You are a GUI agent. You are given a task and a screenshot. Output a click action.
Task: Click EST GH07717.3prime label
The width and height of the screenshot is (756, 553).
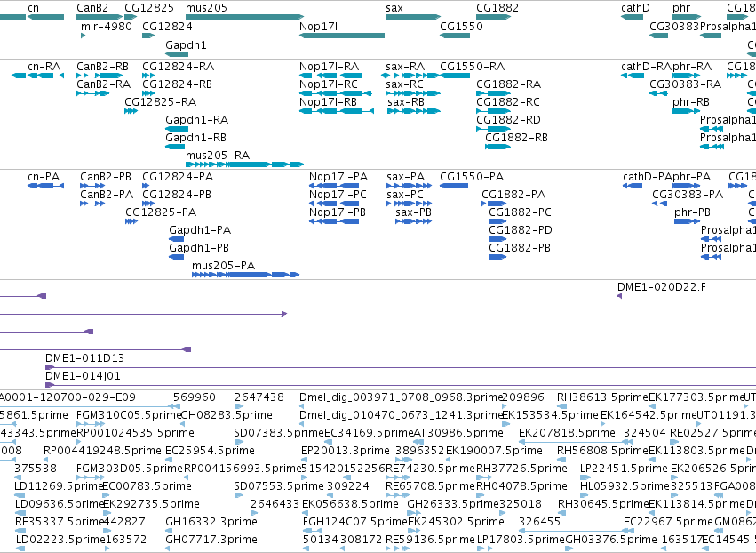211,540
